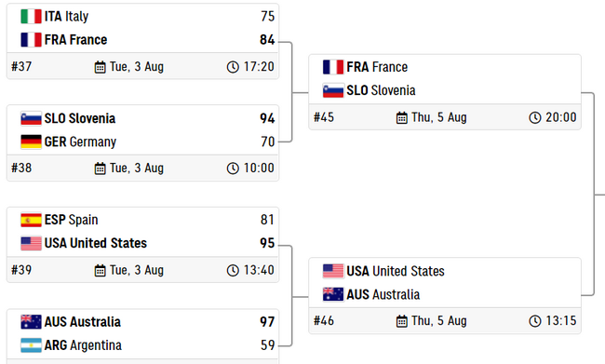Click the Spain flag icon
The width and height of the screenshot is (605, 364).
point(31,220)
